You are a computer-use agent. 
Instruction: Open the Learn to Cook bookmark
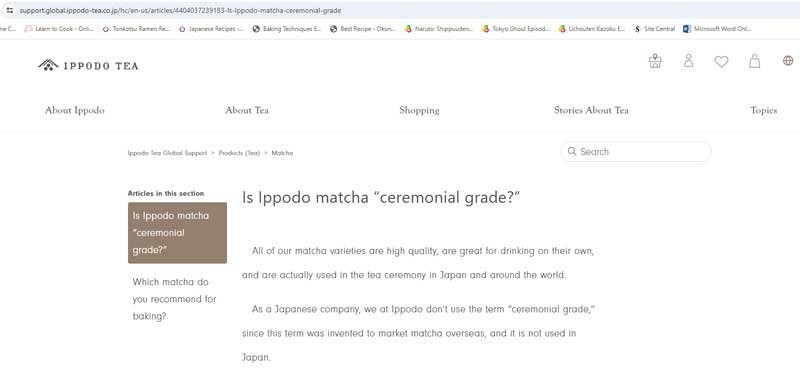(59, 29)
